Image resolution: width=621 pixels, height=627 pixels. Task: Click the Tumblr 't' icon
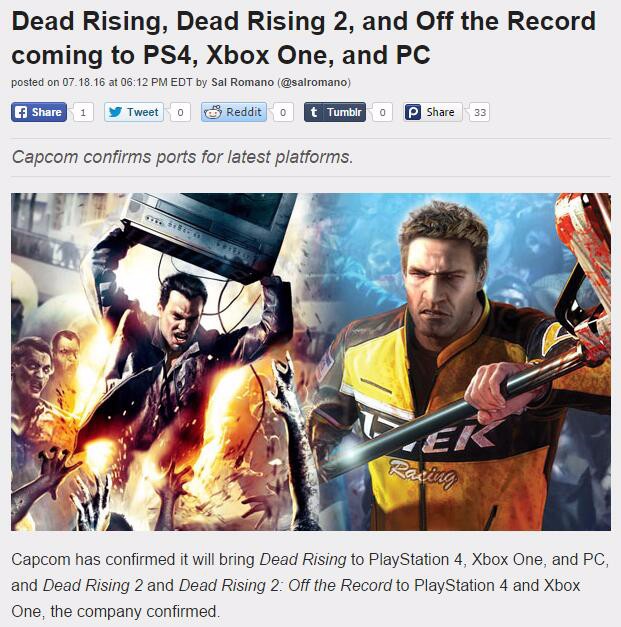click(314, 112)
